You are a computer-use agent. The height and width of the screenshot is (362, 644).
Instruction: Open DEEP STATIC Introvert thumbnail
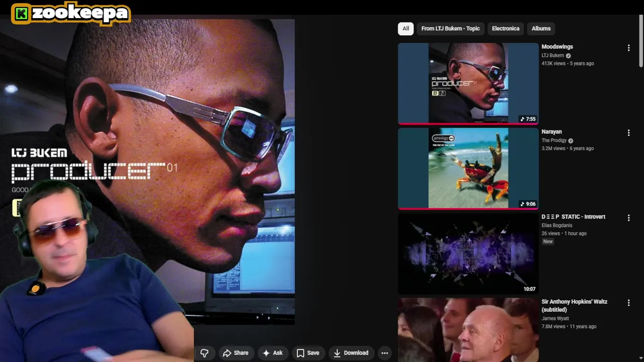[468, 253]
